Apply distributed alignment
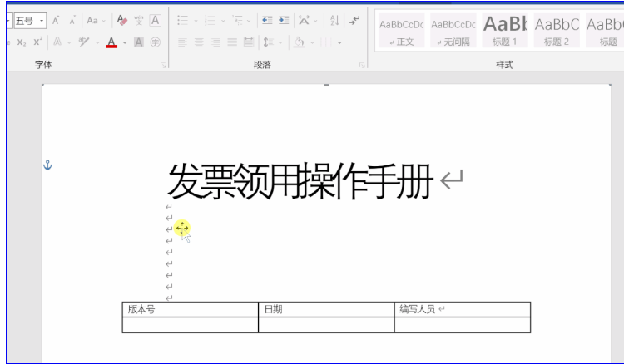The width and height of the screenshot is (624, 364). [249, 42]
